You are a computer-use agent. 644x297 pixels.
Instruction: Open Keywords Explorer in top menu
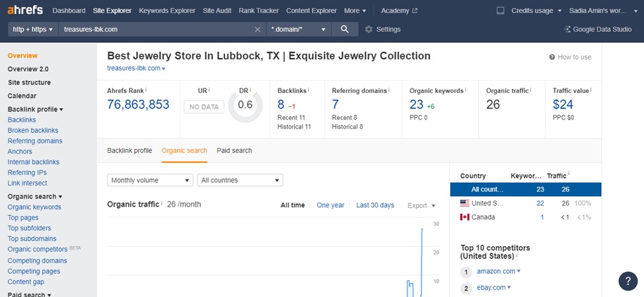pos(167,11)
